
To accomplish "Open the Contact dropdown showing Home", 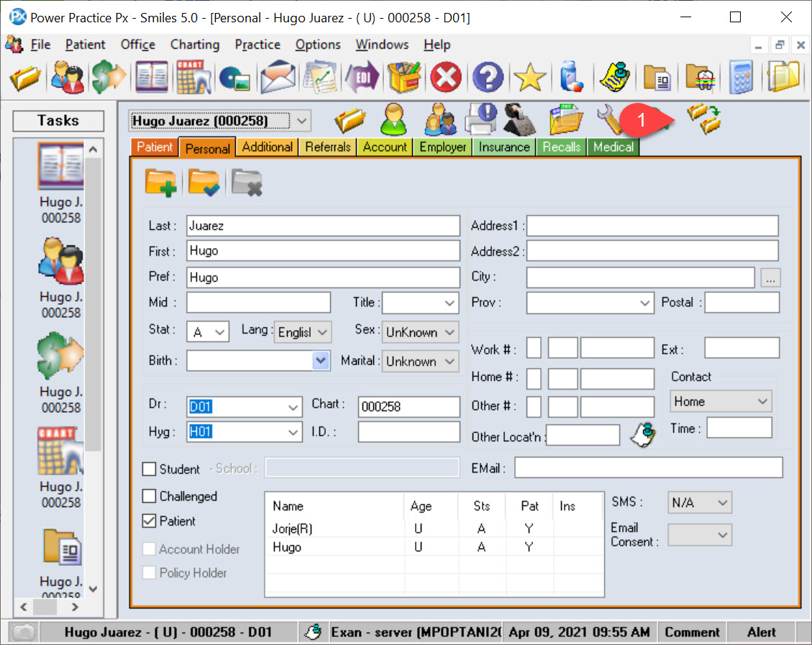I will 762,402.
